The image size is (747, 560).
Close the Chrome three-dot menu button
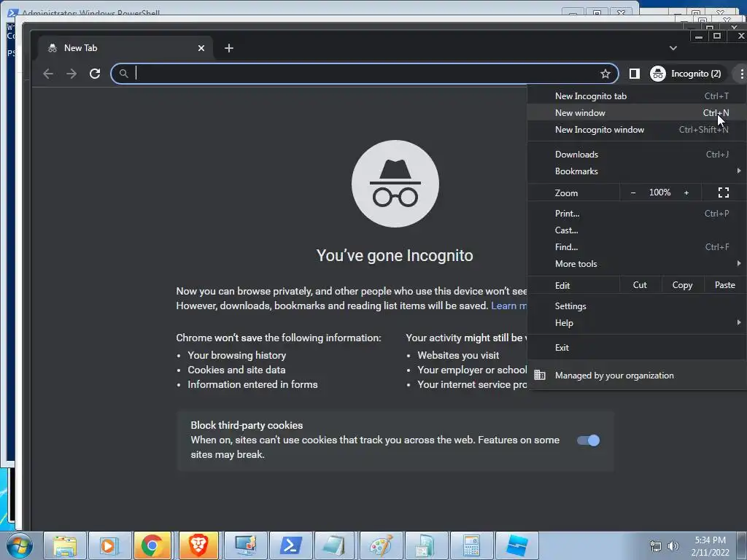click(741, 74)
